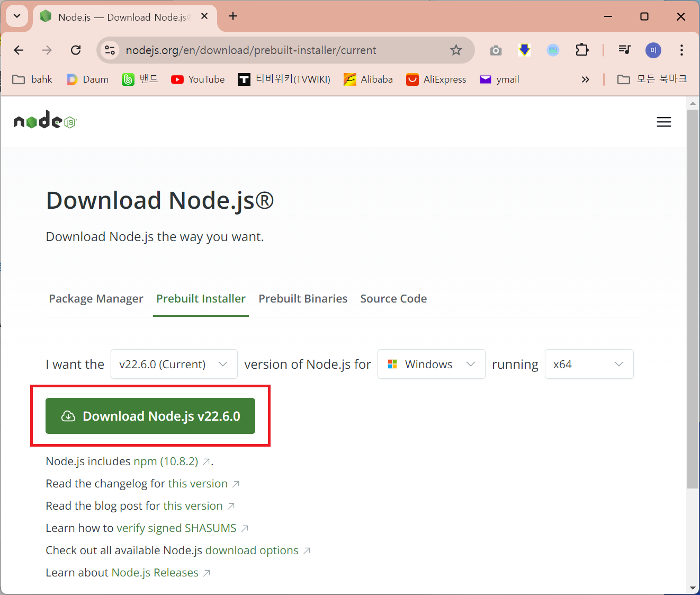Screen dimensions: 700x595
Task: Open changelog 'this version' link
Action: [x=198, y=484]
